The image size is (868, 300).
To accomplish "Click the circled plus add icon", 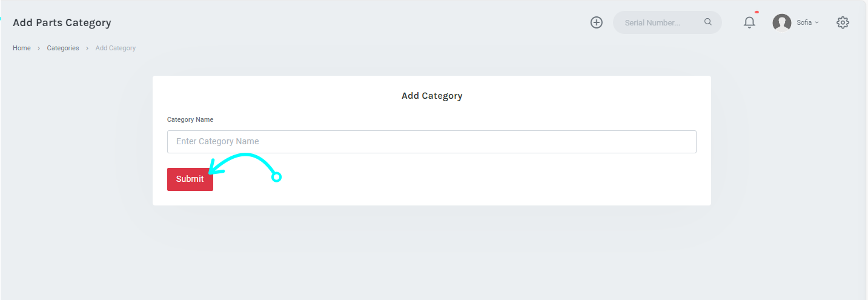I will click(x=597, y=22).
